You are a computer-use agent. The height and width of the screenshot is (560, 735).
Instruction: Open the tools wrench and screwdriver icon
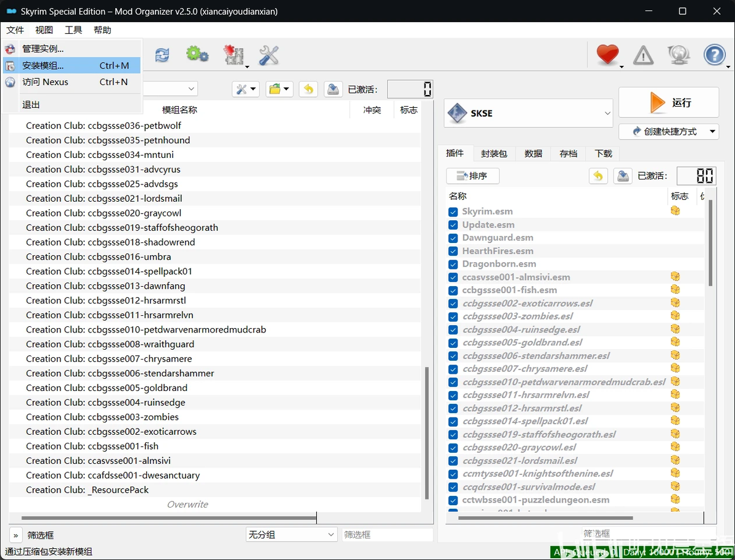click(x=269, y=55)
